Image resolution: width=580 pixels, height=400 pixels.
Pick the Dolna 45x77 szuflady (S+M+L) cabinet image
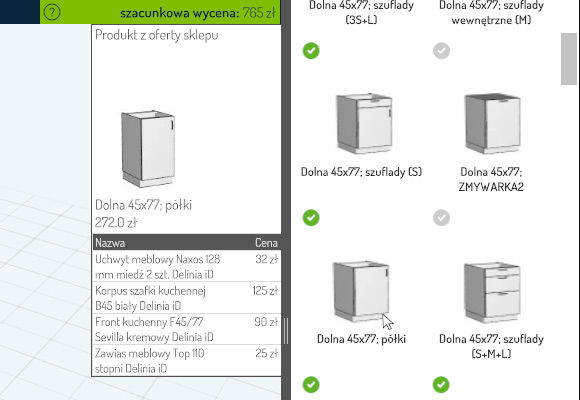pos(493,292)
